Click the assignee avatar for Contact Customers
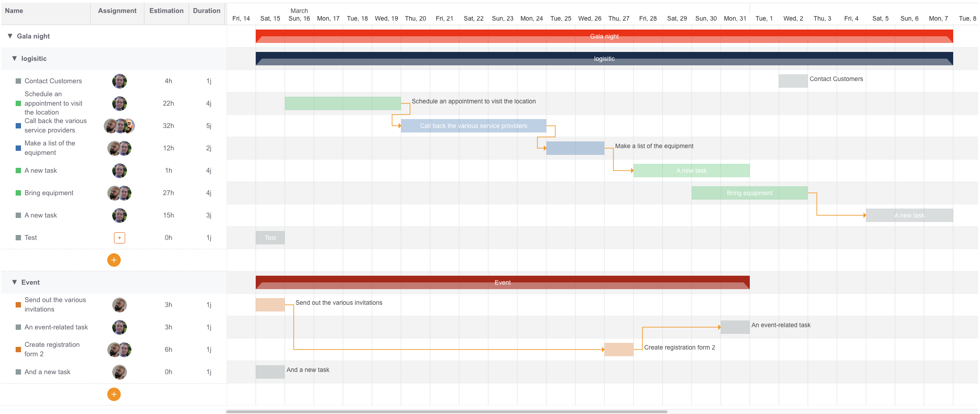 (119, 81)
